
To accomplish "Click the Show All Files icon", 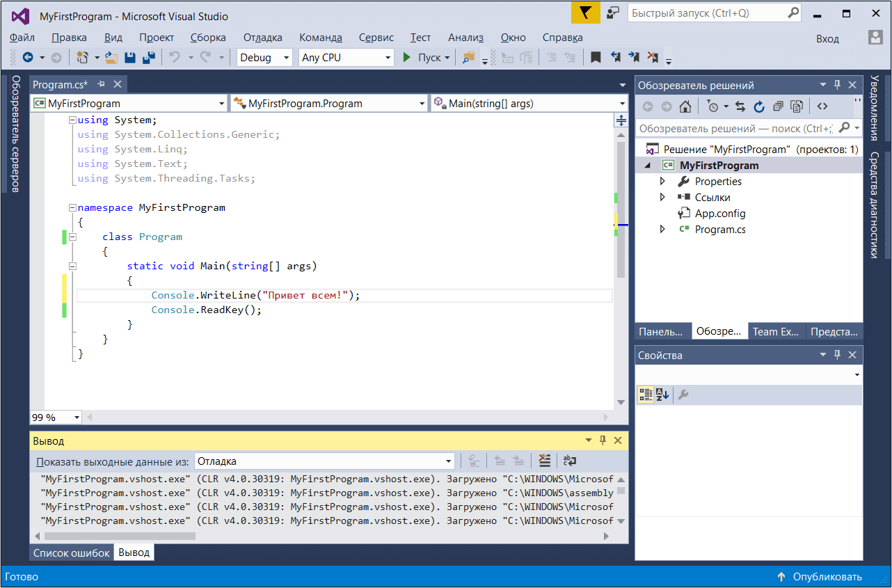I will [797, 106].
